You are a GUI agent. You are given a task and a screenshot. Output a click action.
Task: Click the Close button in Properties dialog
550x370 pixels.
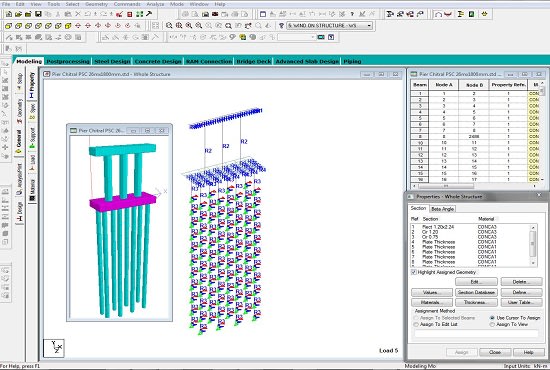(495, 352)
